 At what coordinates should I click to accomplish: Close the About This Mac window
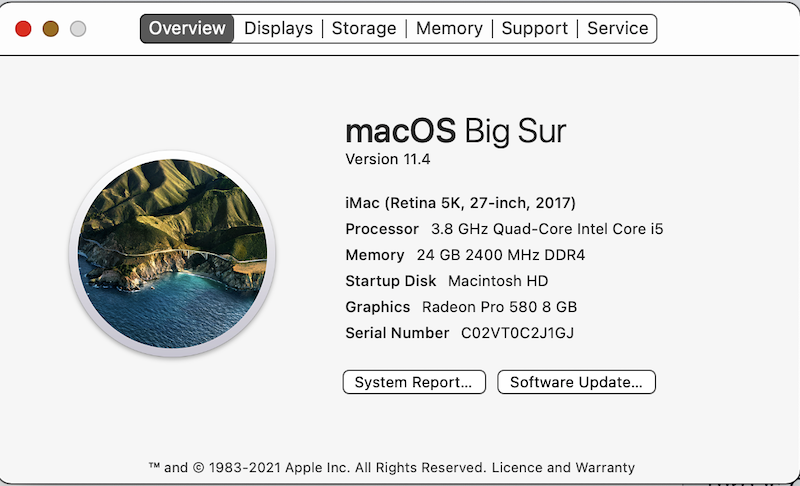(x=23, y=29)
